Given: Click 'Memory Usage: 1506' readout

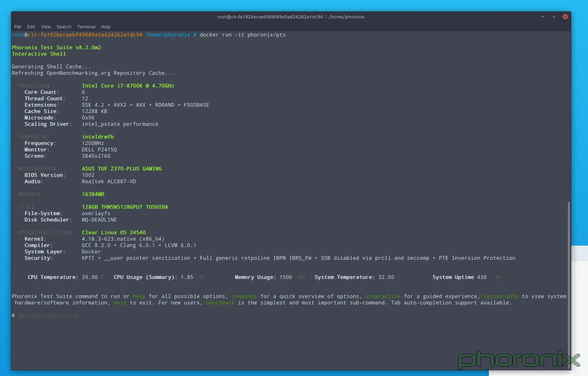Looking at the screenshot, I should pos(264,277).
